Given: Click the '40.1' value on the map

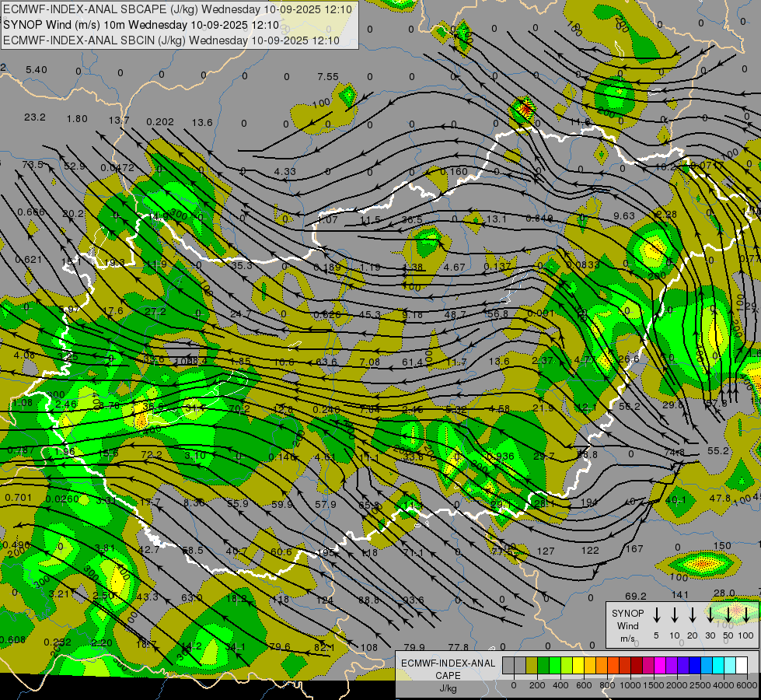Looking at the screenshot, I should (x=675, y=500).
